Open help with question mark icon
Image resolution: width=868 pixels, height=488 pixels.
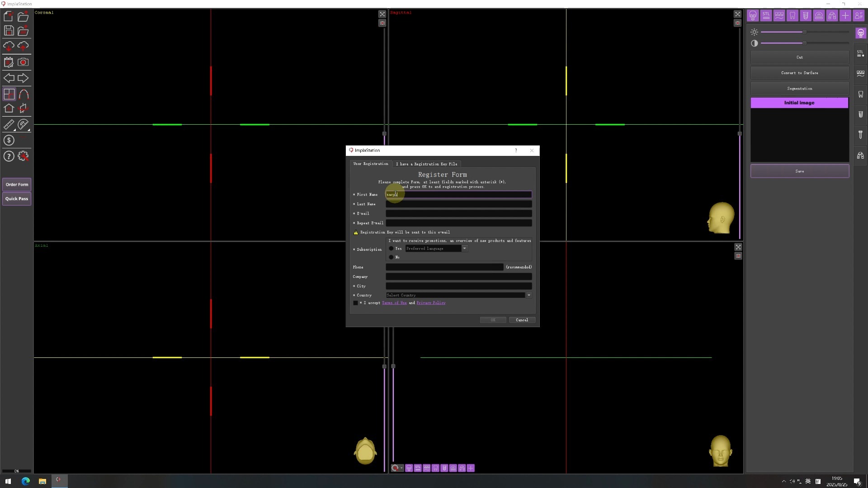tap(9, 156)
